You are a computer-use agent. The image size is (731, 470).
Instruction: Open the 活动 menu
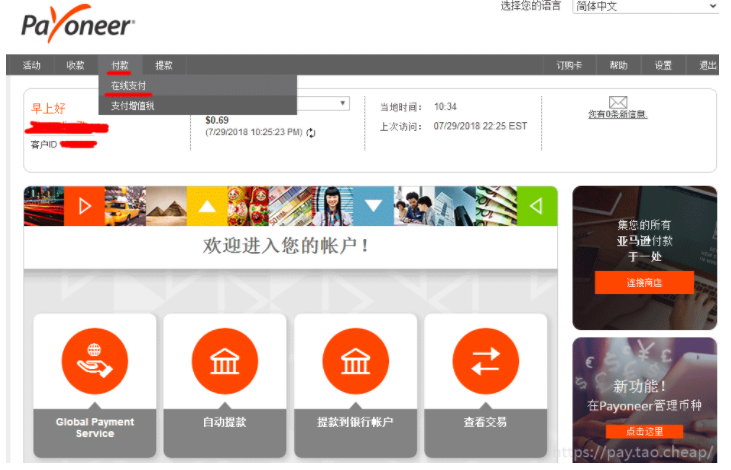[32, 65]
